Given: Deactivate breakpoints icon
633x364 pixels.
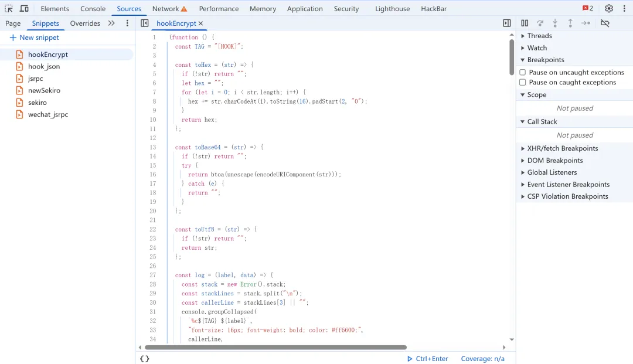Looking at the screenshot, I should click(605, 23).
